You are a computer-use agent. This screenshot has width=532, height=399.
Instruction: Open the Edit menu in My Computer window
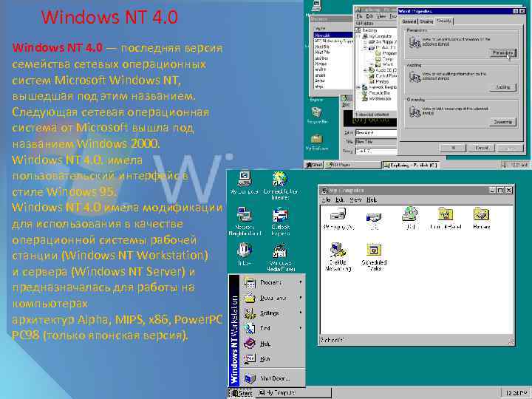[x=340, y=199]
